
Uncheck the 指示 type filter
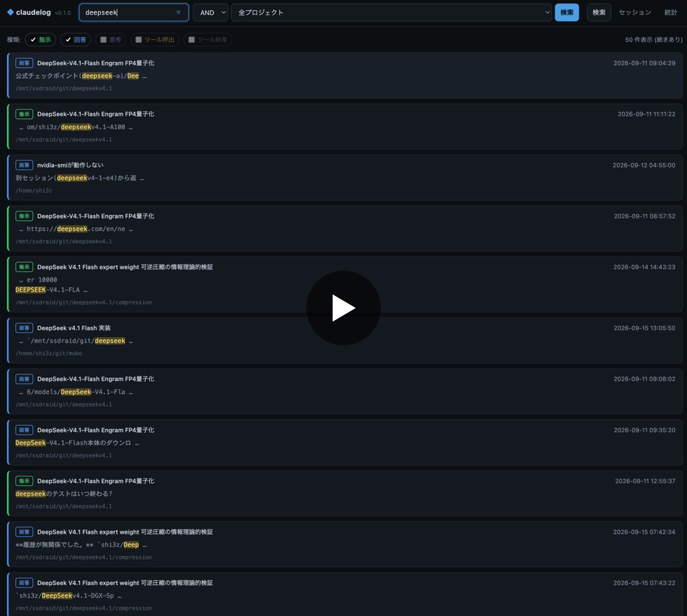coord(40,40)
